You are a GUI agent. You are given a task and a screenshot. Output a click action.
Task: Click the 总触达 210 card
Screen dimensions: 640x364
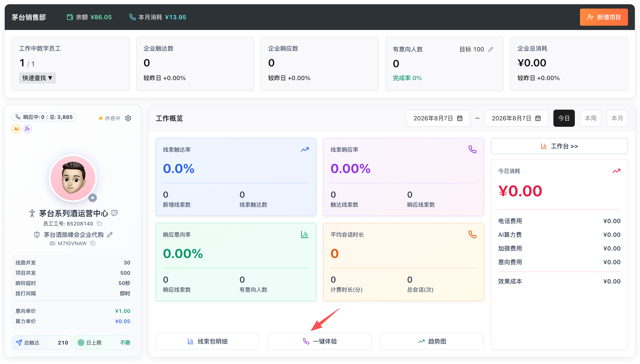coord(42,343)
